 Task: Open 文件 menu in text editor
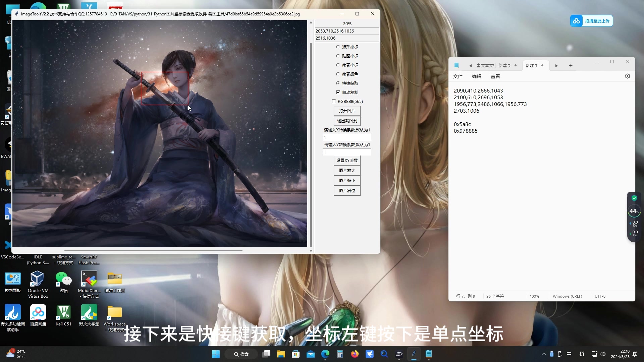(x=458, y=76)
